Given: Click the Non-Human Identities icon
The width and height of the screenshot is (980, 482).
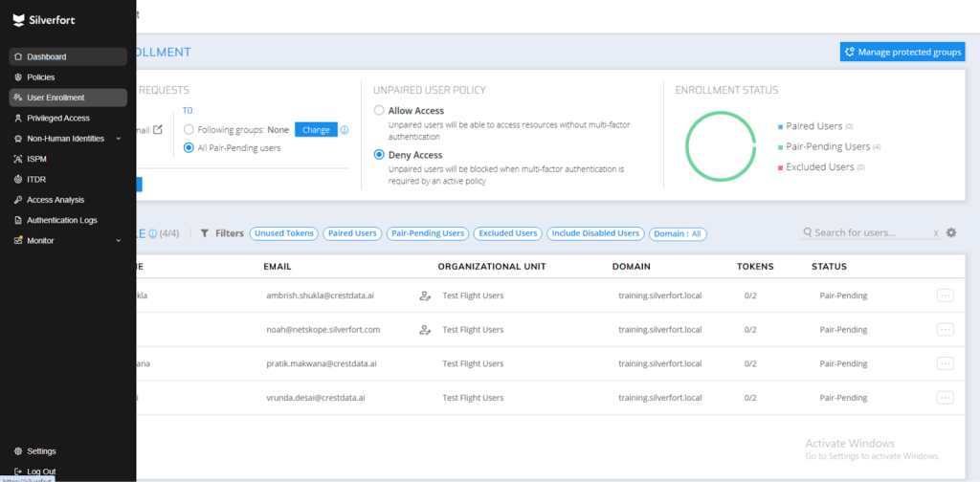Looking at the screenshot, I should (x=18, y=139).
